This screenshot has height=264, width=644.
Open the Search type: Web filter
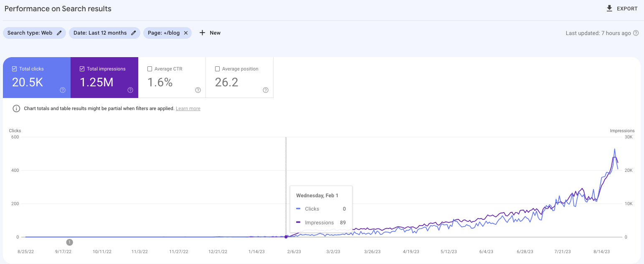(x=30, y=33)
